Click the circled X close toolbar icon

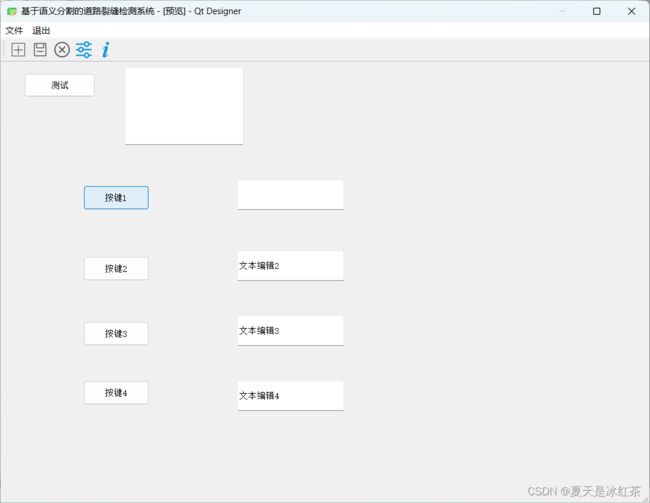click(62, 50)
